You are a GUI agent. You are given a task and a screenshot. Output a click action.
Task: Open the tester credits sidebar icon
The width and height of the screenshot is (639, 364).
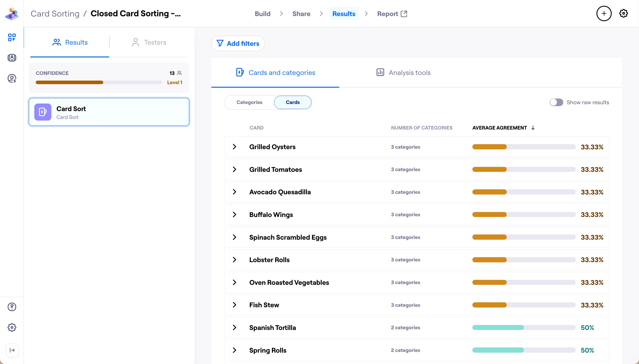point(12,78)
